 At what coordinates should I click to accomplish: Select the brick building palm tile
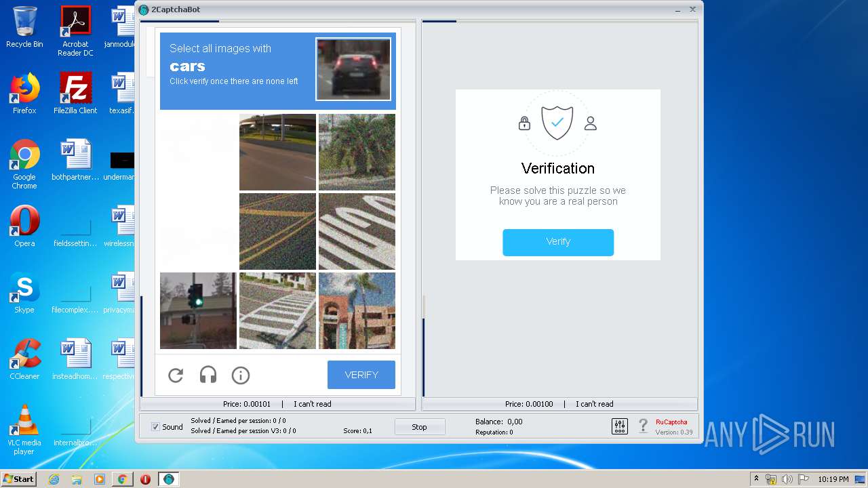357,310
